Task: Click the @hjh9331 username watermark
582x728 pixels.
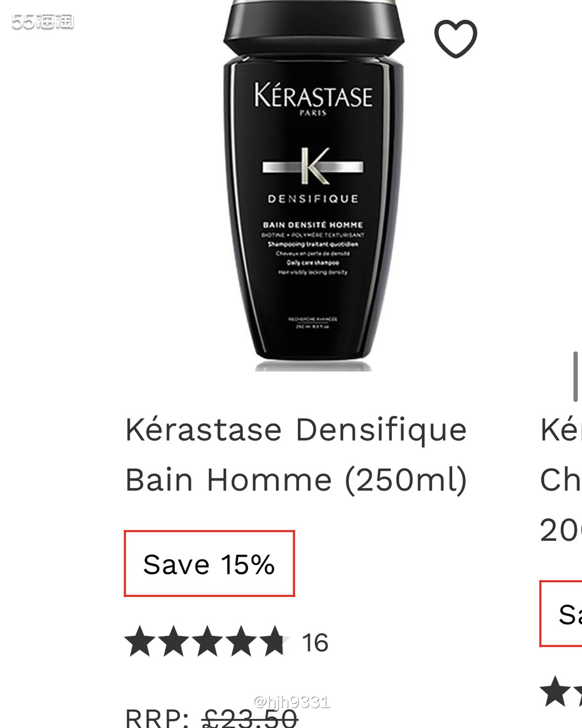Action: (x=292, y=702)
